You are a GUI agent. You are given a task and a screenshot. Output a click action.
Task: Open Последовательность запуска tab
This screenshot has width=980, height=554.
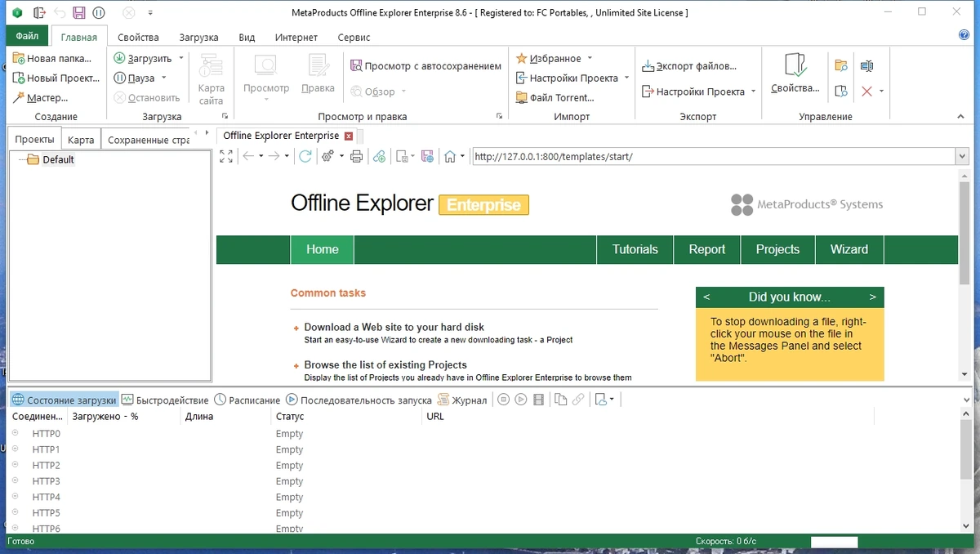359,400
